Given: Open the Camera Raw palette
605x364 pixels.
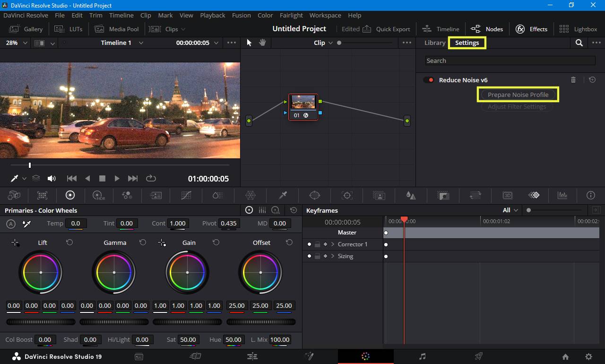Looking at the screenshot, I should coord(14,195).
